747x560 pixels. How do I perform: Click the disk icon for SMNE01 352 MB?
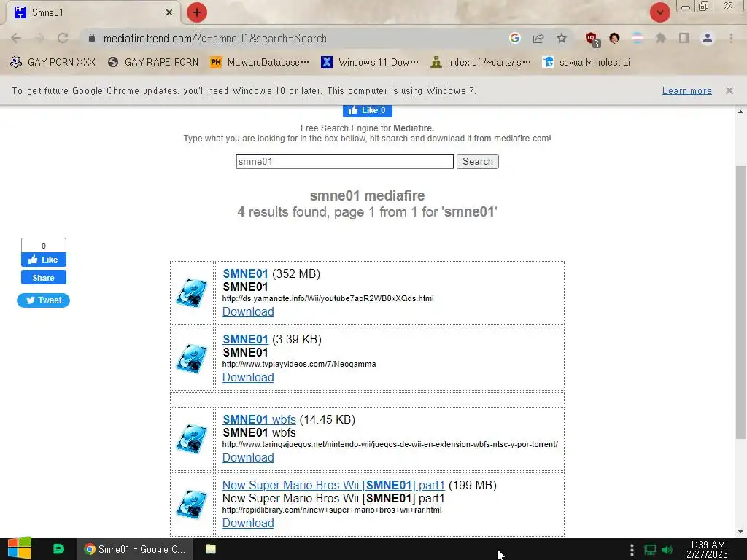click(192, 293)
